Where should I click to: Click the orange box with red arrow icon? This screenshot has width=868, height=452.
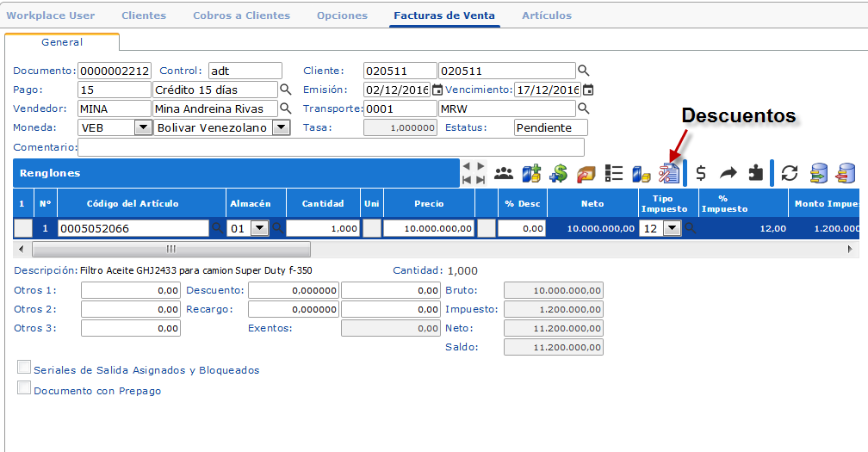point(586,174)
